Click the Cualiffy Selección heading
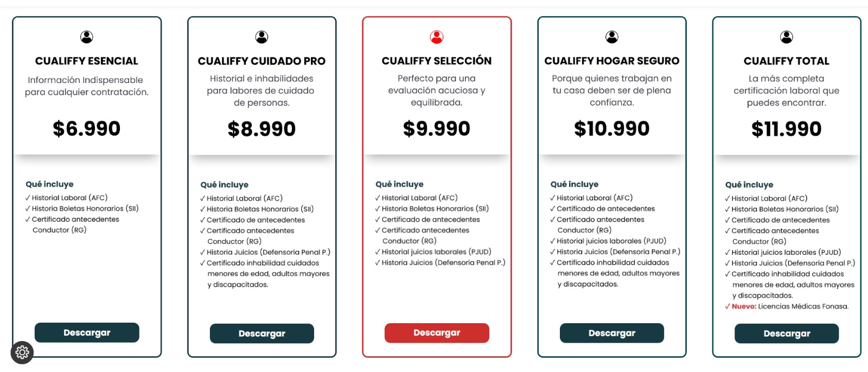Screen dimensions: 868x372 (437, 61)
